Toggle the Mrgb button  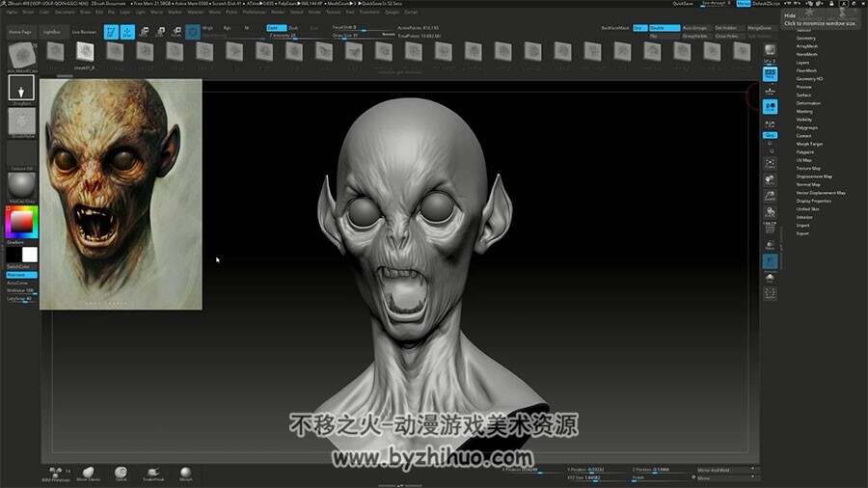coord(207,28)
